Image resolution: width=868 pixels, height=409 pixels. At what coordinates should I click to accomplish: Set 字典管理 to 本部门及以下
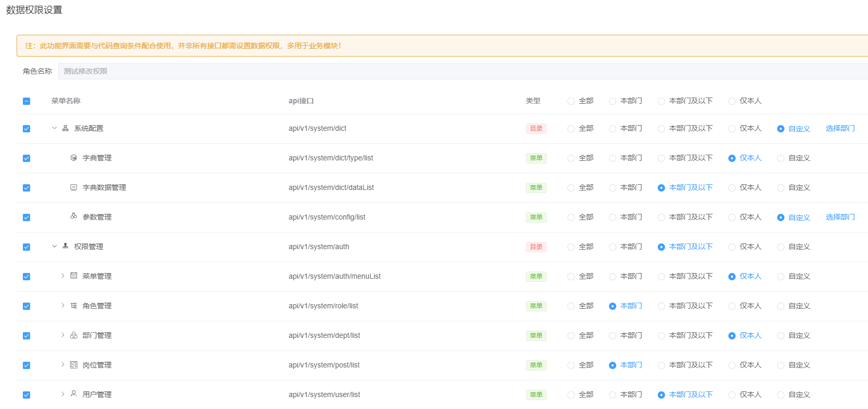click(661, 158)
